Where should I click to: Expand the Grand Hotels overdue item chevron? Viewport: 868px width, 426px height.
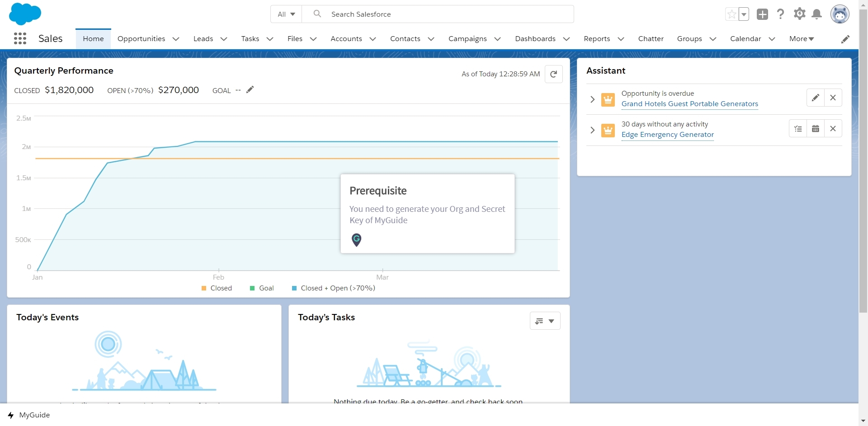click(592, 99)
